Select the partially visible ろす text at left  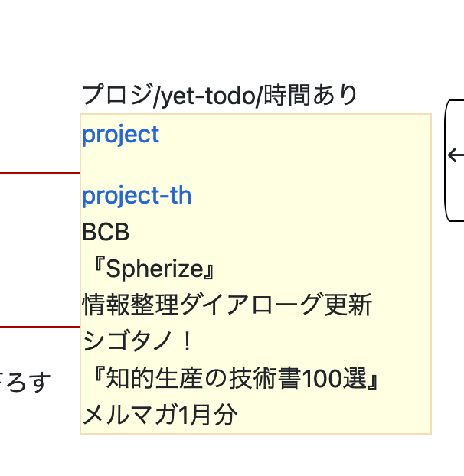[25, 382]
